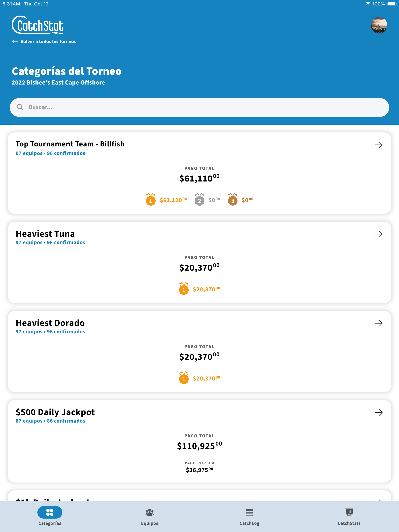
Task: Select the first place medal in Billfish
Action: (x=151, y=199)
